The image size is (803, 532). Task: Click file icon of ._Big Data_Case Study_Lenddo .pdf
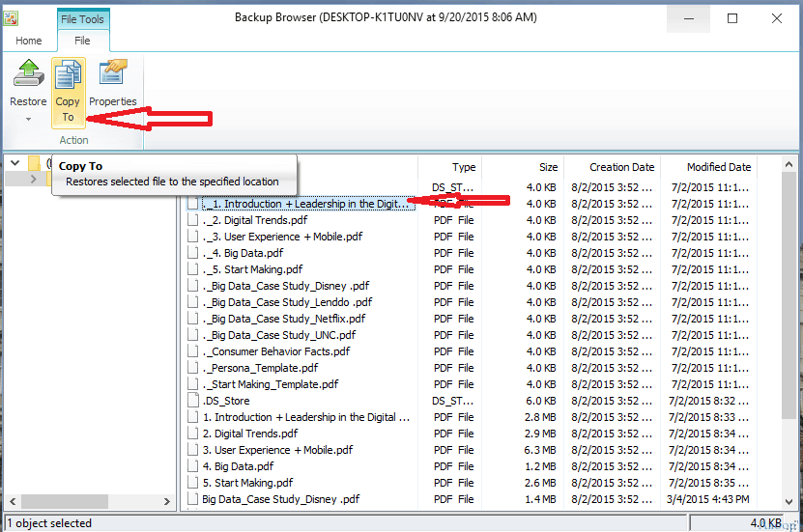tap(192, 302)
